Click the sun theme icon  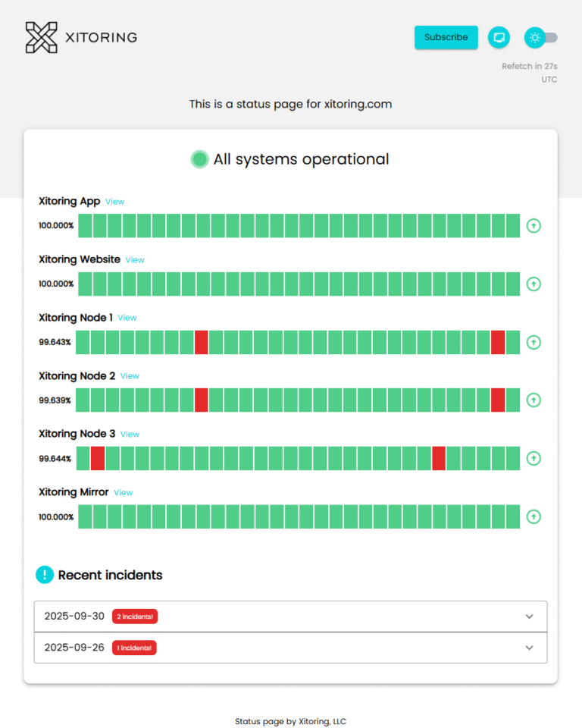click(x=535, y=37)
